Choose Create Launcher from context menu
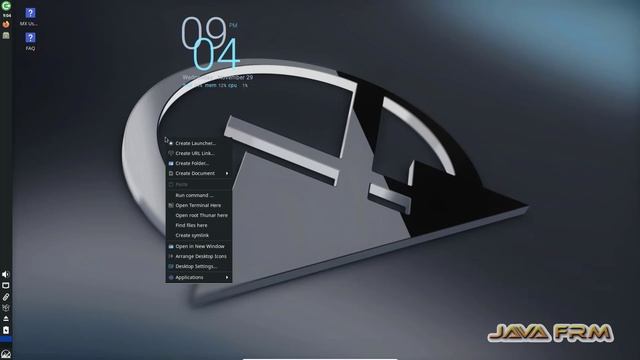 [x=199, y=143]
